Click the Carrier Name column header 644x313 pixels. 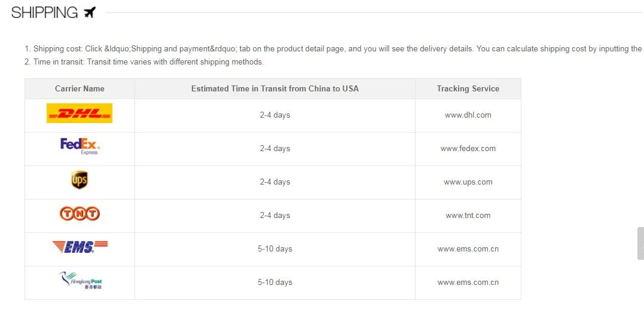point(80,88)
